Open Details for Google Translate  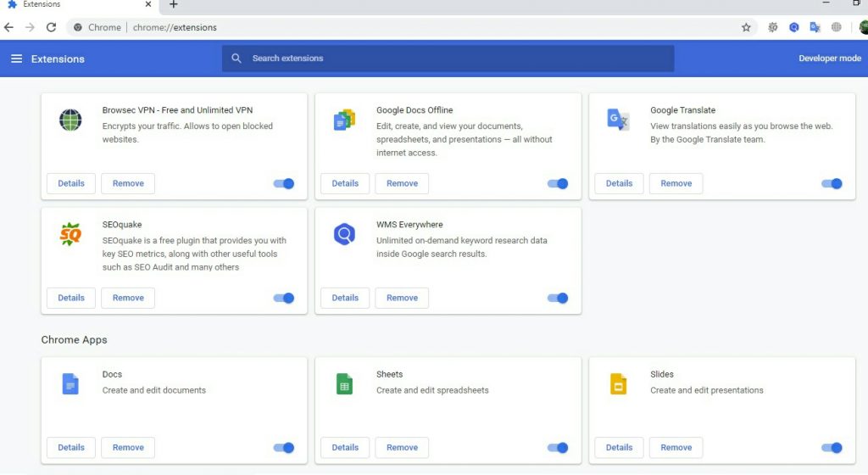coord(619,183)
